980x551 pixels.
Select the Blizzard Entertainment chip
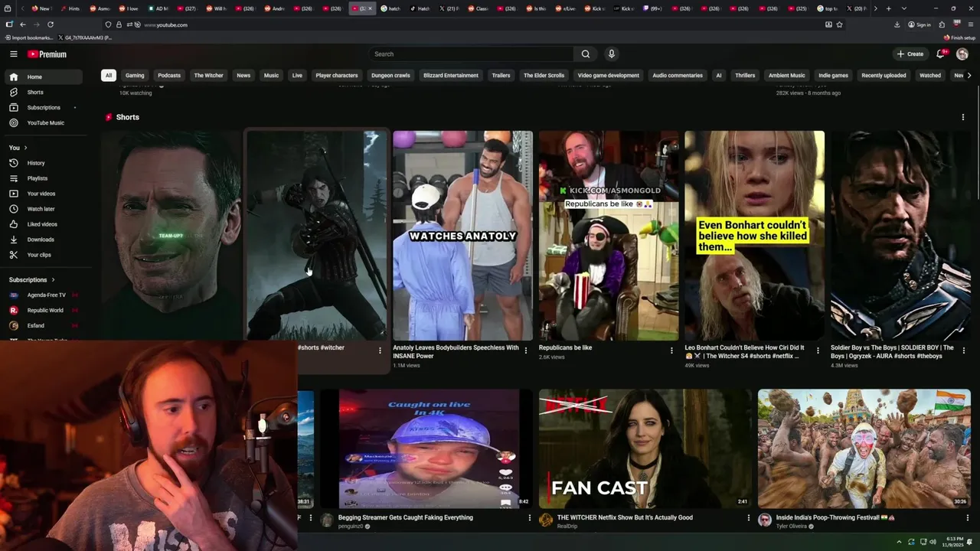pyautogui.click(x=451, y=75)
